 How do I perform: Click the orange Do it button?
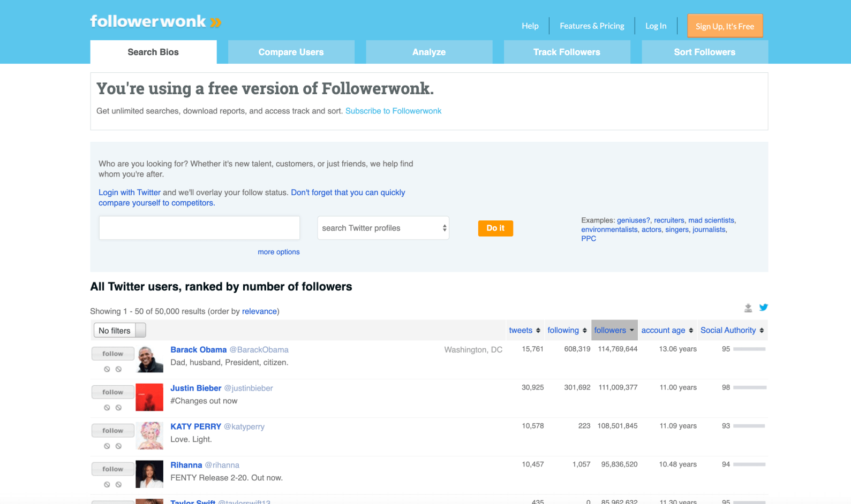point(495,228)
